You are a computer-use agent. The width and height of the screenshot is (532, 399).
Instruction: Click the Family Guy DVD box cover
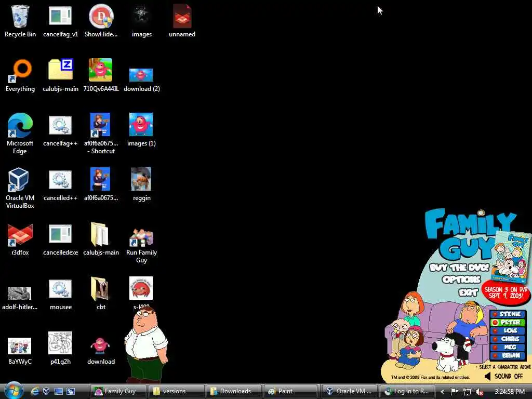[x=510, y=257]
